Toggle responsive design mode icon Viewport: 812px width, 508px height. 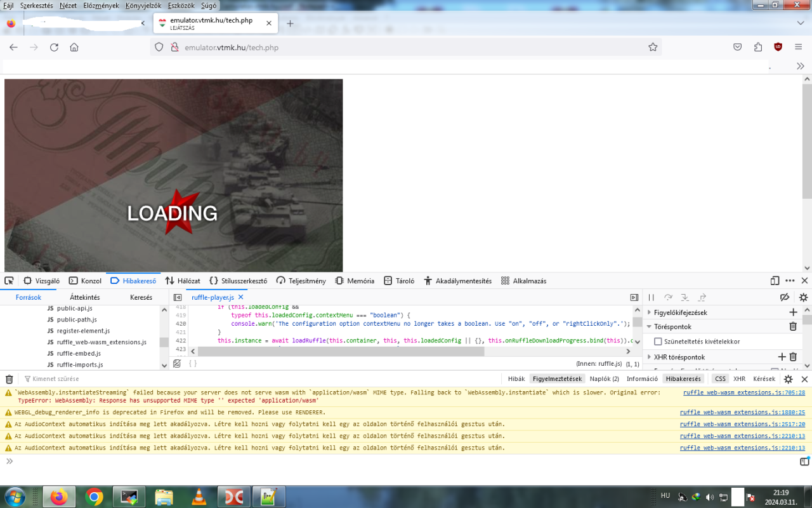tap(775, 281)
